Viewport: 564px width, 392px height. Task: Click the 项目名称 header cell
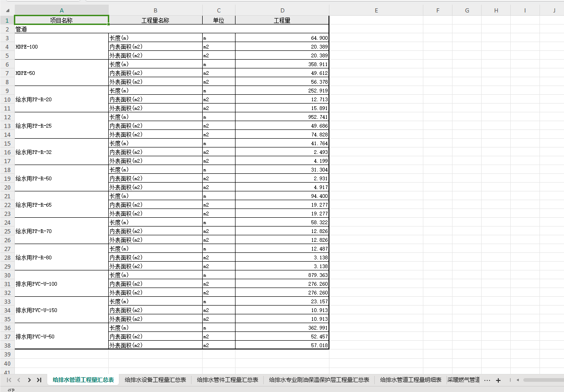[x=62, y=20]
